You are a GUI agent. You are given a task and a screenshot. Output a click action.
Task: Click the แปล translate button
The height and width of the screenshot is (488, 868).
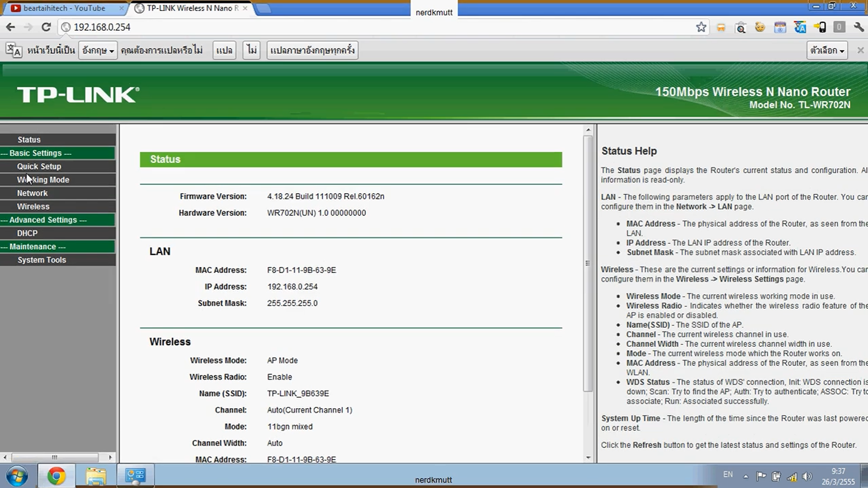[x=224, y=50]
